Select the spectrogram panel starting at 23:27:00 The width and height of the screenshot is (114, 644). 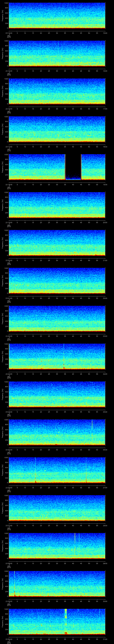57,508
